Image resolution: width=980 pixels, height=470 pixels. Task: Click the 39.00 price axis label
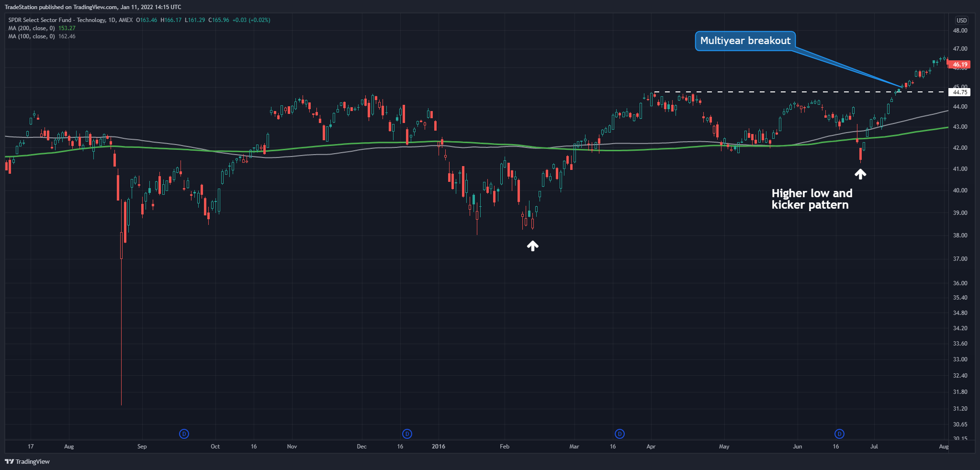(x=960, y=213)
